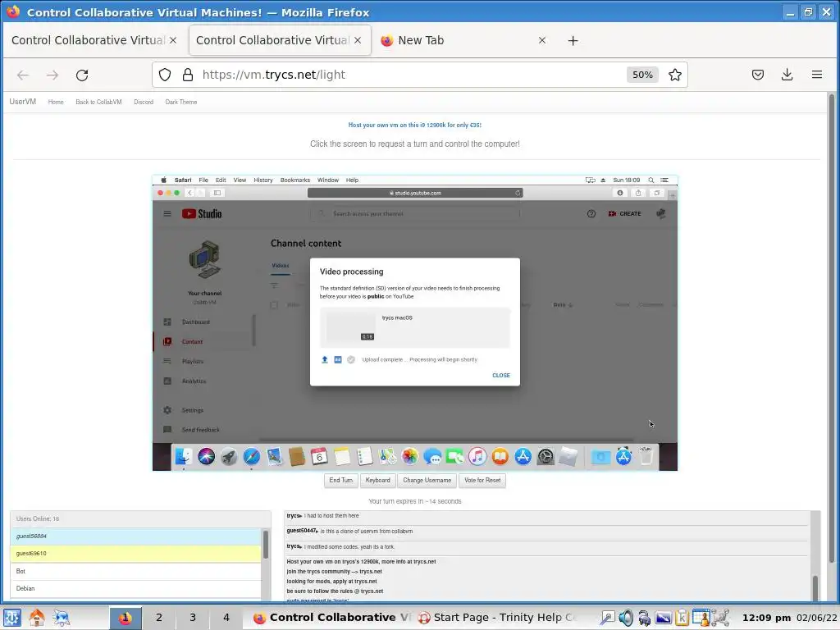Viewport: 840px width, 630px height.
Task: Open the Bookmarks menu in Safari
Action: click(x=295, y=180)
